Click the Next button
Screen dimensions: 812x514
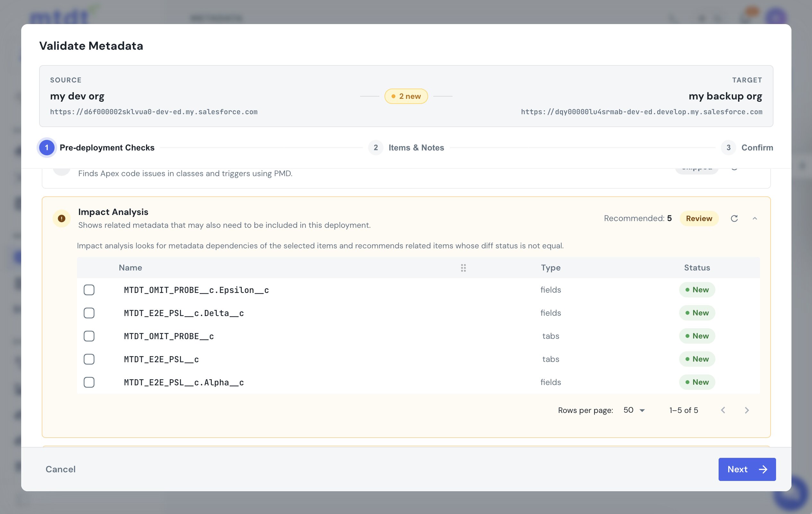[747, 469]
